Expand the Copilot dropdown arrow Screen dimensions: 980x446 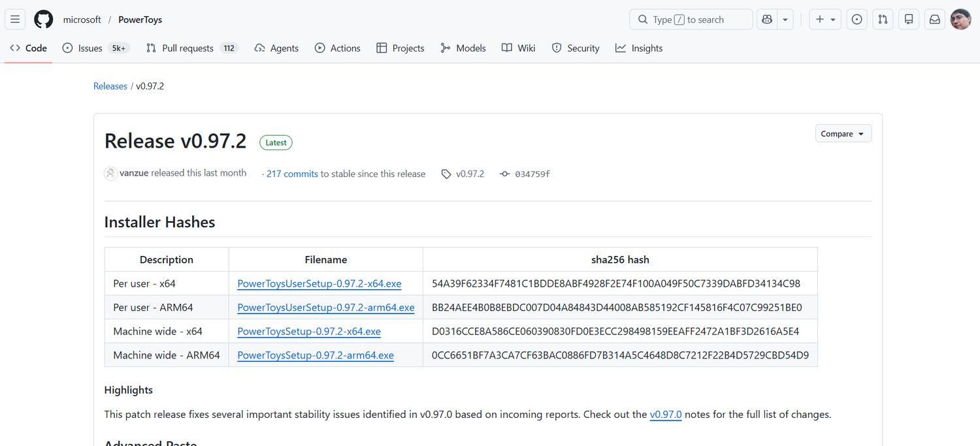(785, 20)
